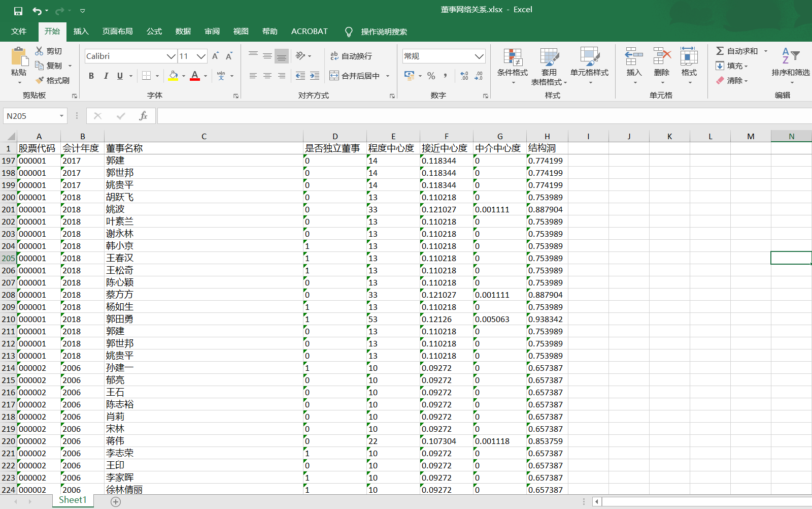Apply the red font color swatch
812x509 pixels.
coord(195,76)
